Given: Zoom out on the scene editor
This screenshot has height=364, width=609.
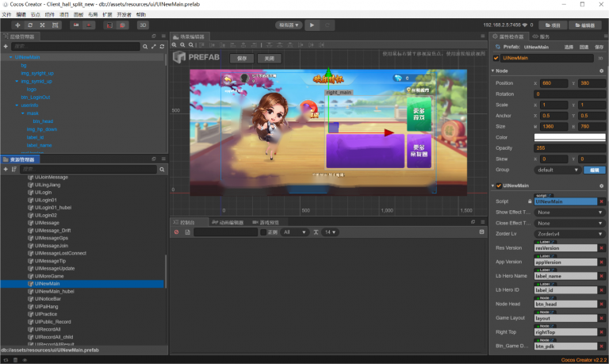Looking at the screenshot, I should [x=182, y=45].
